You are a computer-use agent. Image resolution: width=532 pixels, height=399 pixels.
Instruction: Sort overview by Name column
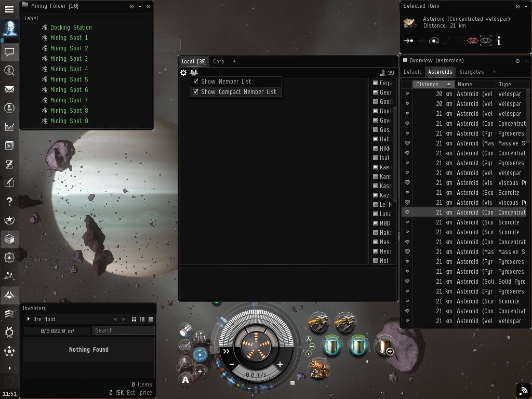tap(475, 85)
